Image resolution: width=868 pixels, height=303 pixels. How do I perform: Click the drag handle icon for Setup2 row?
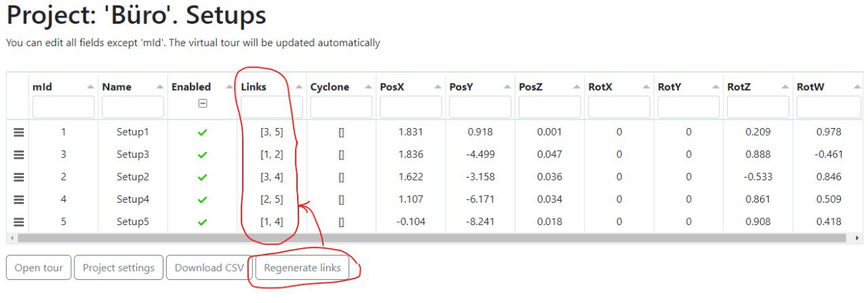[19, 178]
